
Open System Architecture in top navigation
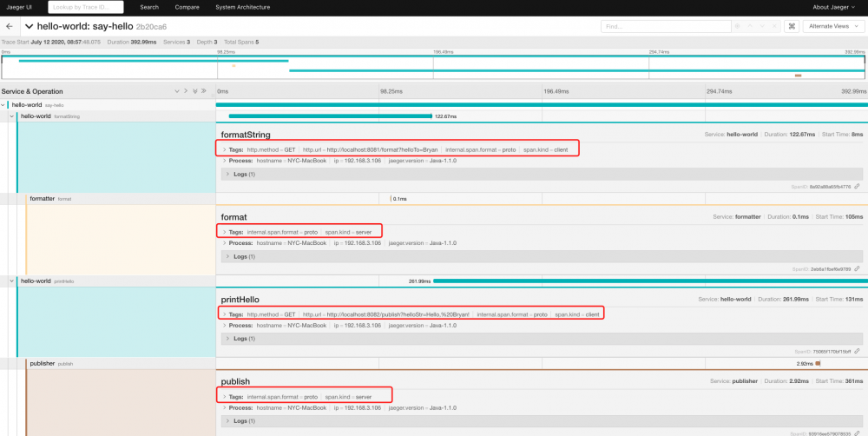(243, 7)
